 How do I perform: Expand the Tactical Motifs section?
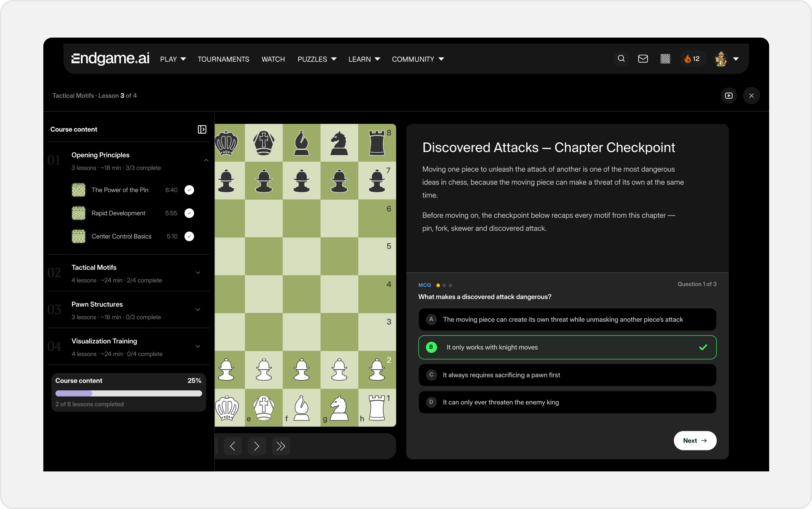[198, 273]
